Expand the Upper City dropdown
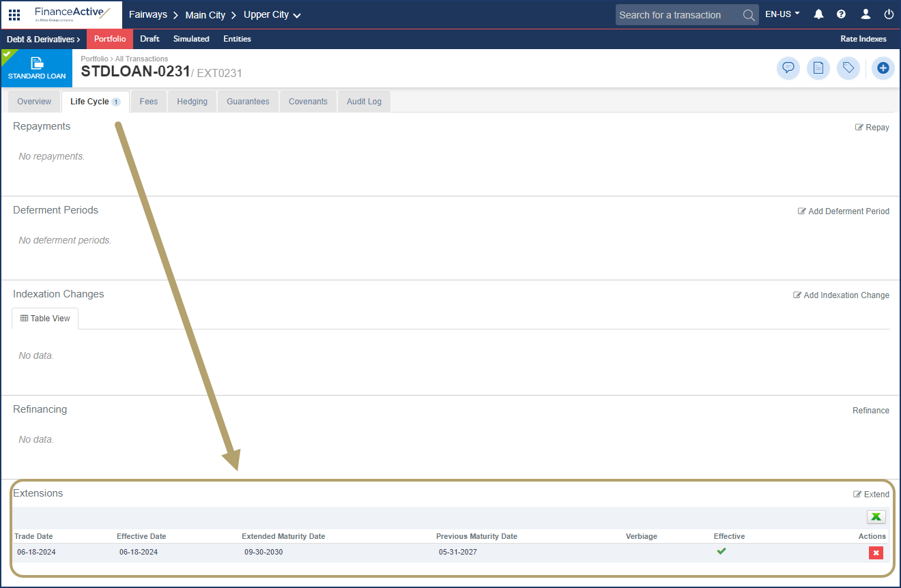901x588 pixels. (272, 15)
